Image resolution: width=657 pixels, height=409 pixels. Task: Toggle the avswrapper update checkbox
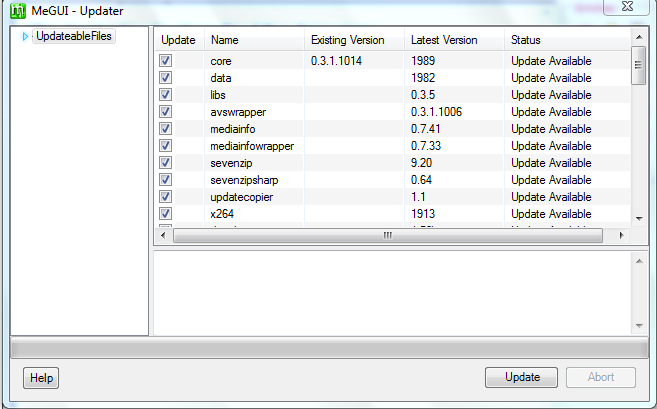point(166,112)
